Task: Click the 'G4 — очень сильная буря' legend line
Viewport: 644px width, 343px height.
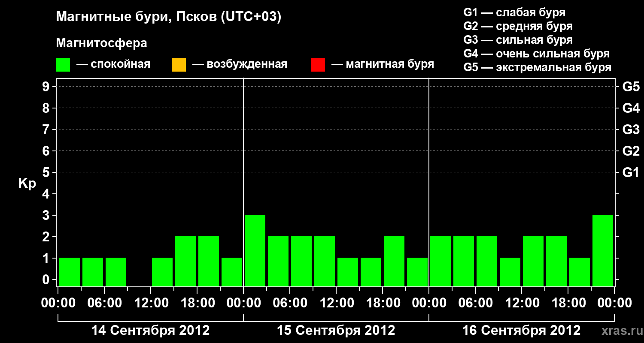Action: point(537,54)
